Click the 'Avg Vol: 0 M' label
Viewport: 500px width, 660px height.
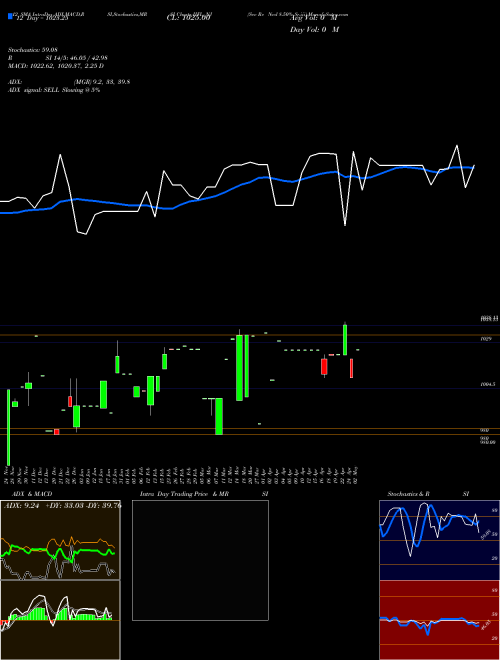click(313, 19)
